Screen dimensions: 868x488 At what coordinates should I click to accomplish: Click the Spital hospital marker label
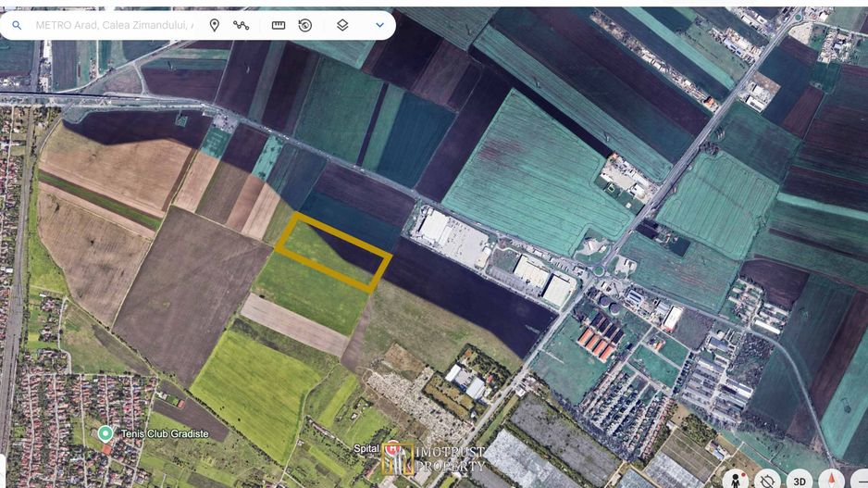coord(366,449)
